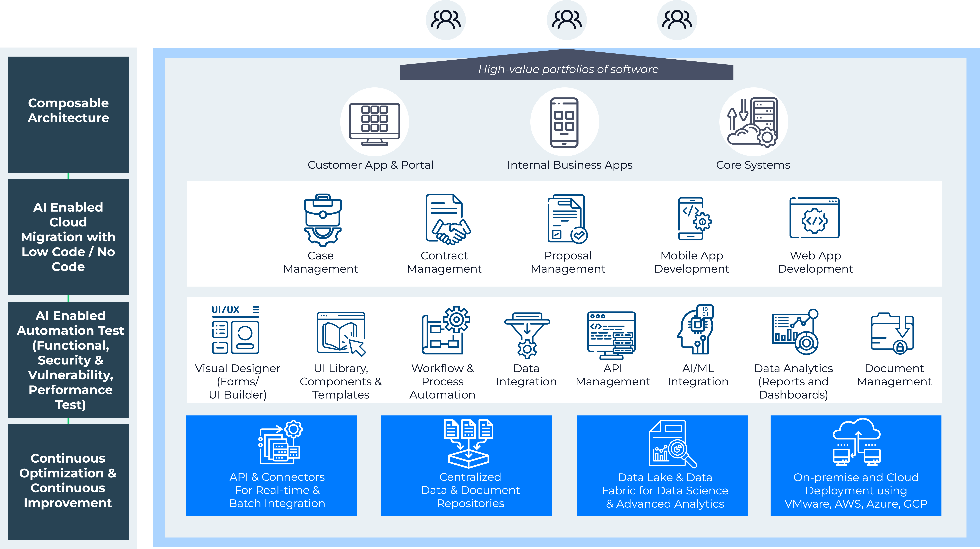
Task: Click the Internal Business Apps phone icon
Action: coord(564,122)
